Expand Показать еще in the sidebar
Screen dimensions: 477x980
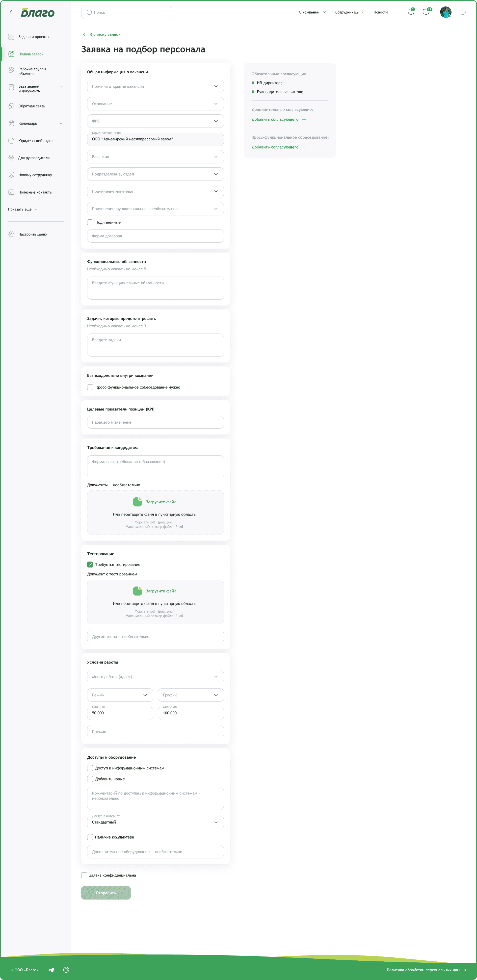click(23, 209)
